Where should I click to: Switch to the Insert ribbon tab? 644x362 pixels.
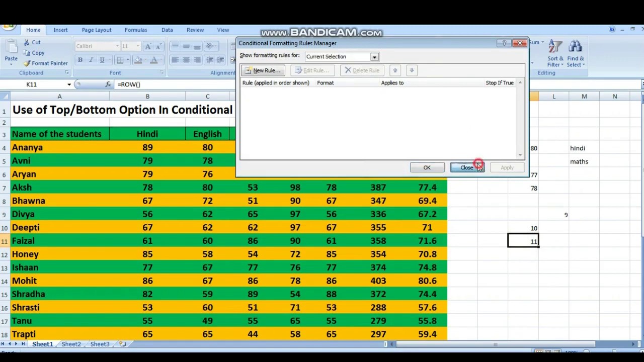[x=60, y=30]
